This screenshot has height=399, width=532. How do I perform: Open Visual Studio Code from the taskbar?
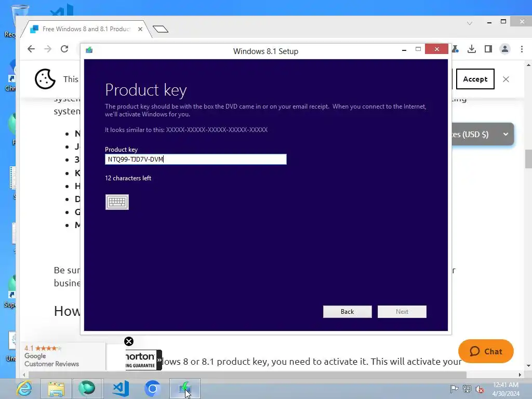[121, 389]
